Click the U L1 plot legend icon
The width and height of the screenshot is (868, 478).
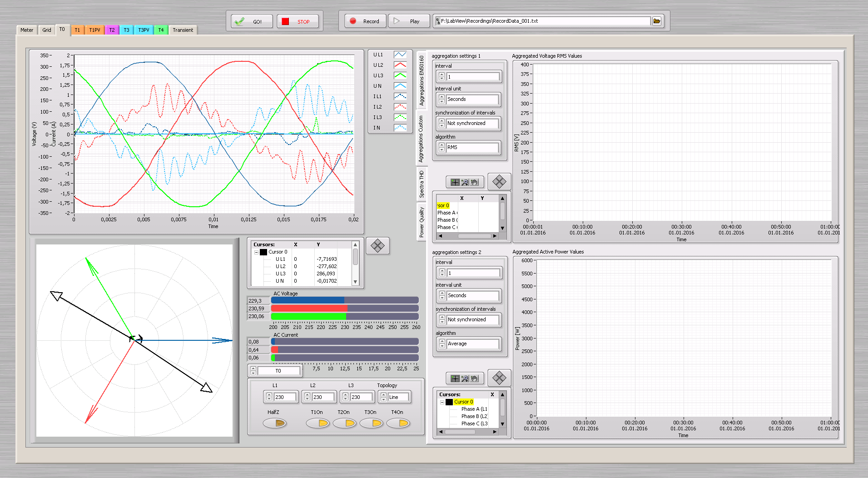[x=400, y=55]
